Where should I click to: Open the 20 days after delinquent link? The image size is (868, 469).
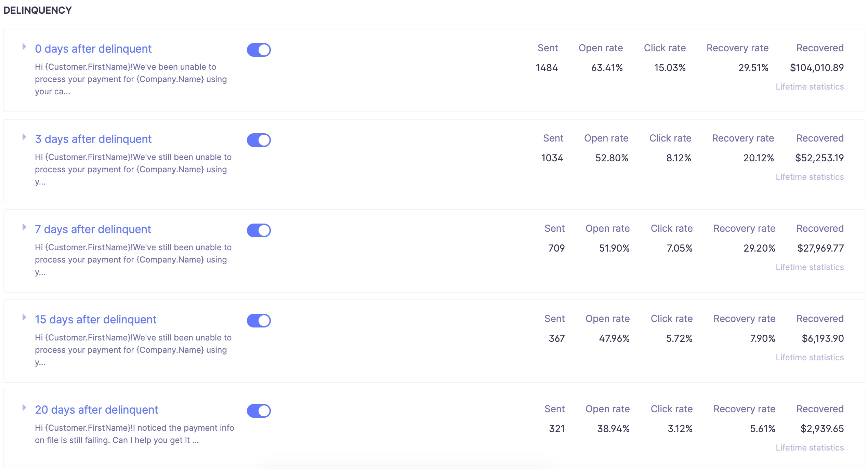coord(96,410)
